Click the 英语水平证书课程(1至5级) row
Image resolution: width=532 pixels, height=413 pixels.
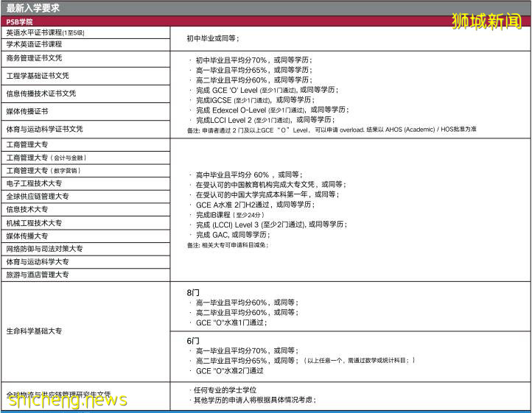tap(85, 32)
